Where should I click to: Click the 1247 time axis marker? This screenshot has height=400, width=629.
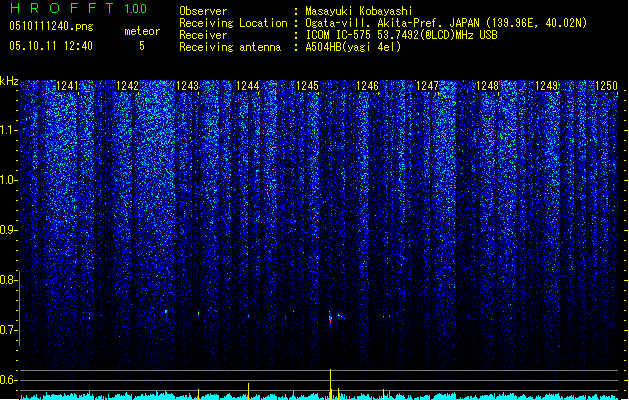click(427, 86)
